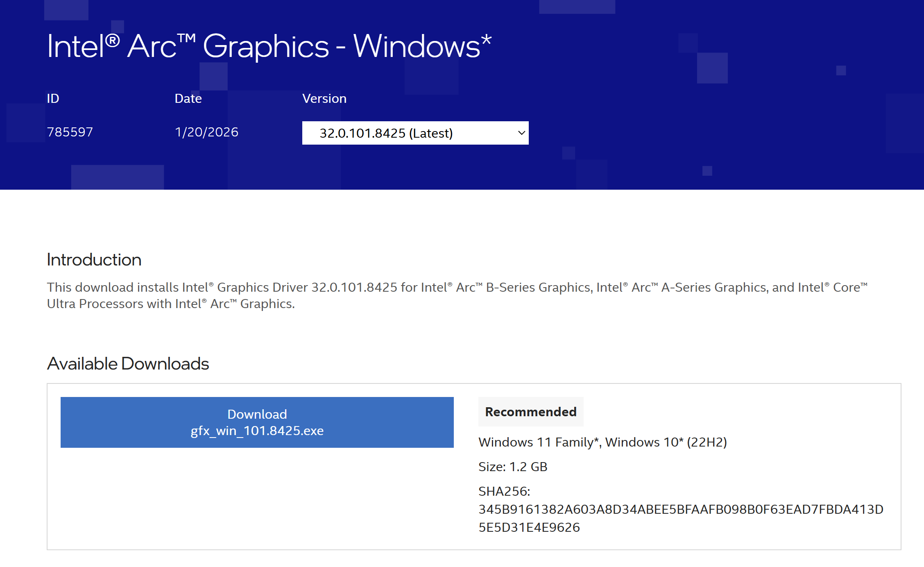Click the download ID number 785597
924x567 pixels.
click(70, 132)
